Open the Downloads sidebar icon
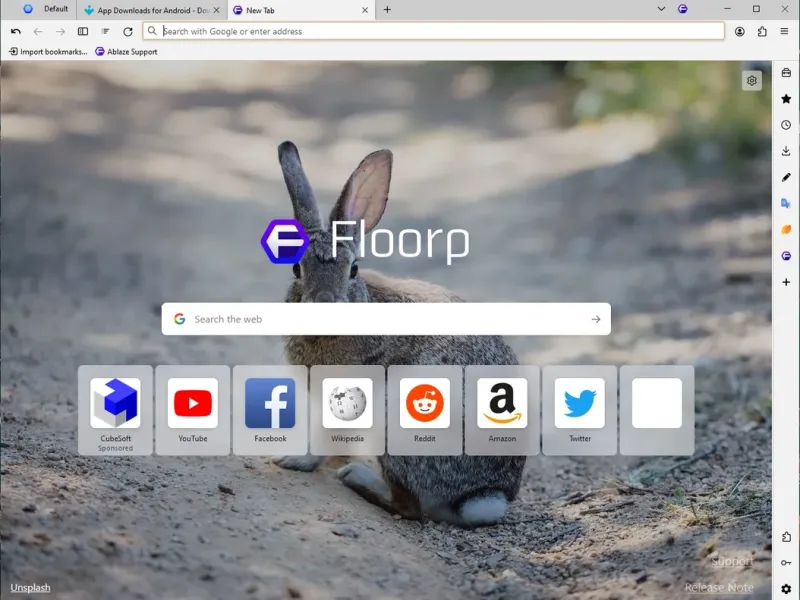 pos(786,151)
